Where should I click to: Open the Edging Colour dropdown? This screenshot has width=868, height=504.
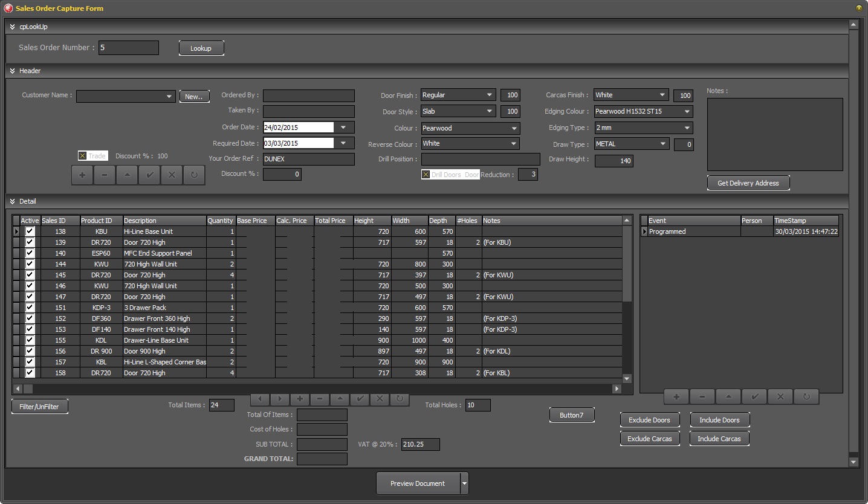tap(687, 111)
